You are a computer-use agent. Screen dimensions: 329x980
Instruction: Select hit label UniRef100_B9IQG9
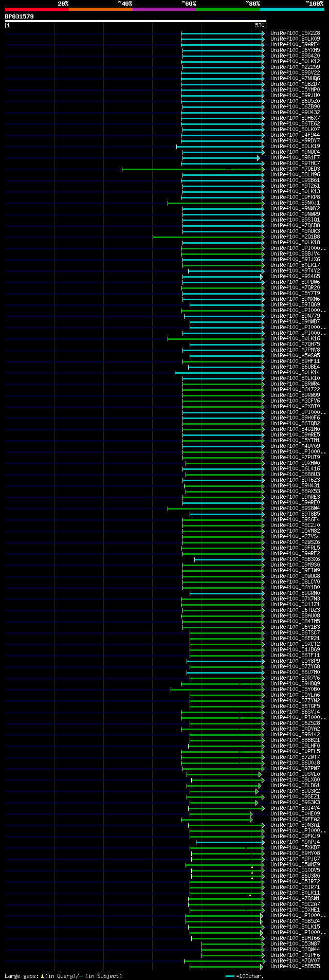(x=295, y=304)
